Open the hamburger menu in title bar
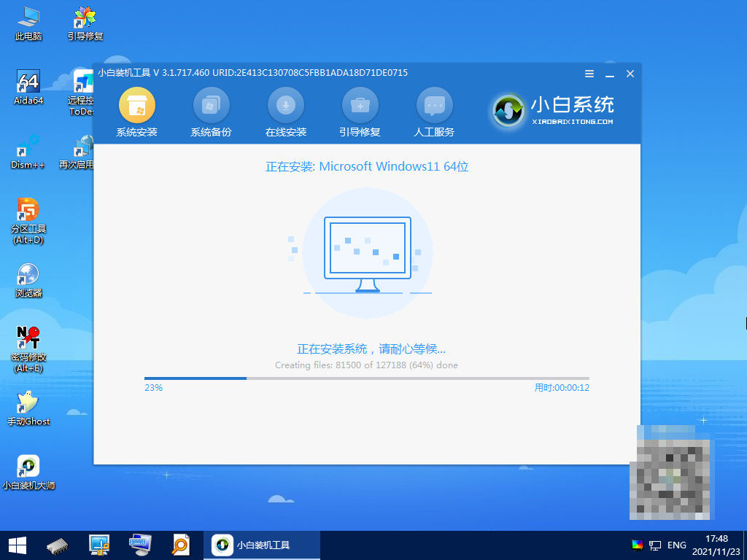 [589, 74]
